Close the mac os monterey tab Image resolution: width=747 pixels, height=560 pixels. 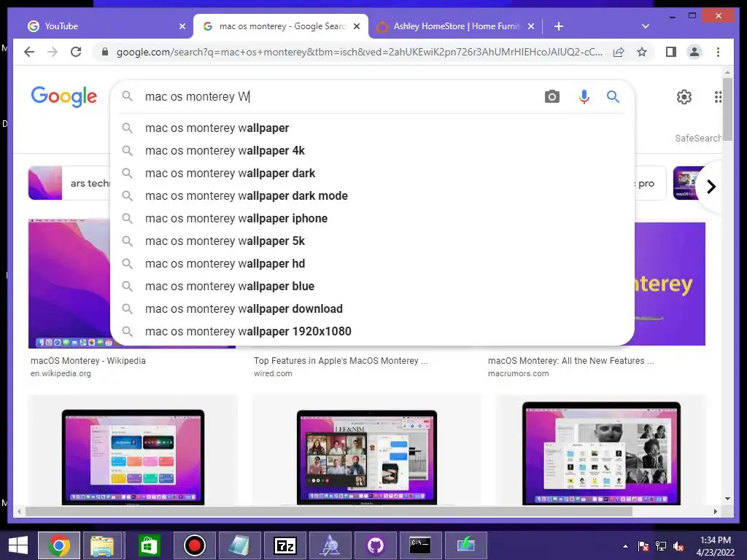(x=356, y=26)
